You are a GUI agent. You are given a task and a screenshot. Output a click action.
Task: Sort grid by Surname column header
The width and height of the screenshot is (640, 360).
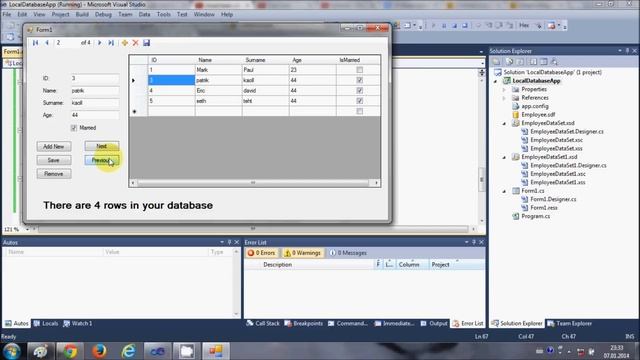click(x=265, y=60)
